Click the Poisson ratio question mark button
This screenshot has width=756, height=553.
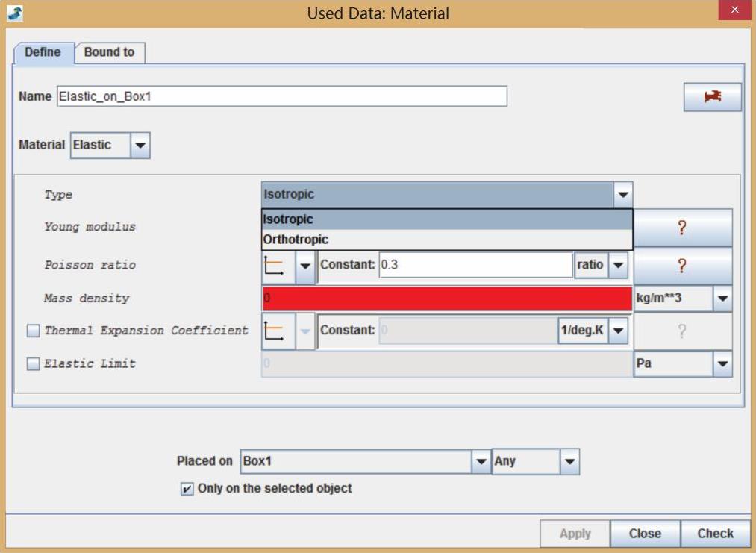(x=682, y=266)
